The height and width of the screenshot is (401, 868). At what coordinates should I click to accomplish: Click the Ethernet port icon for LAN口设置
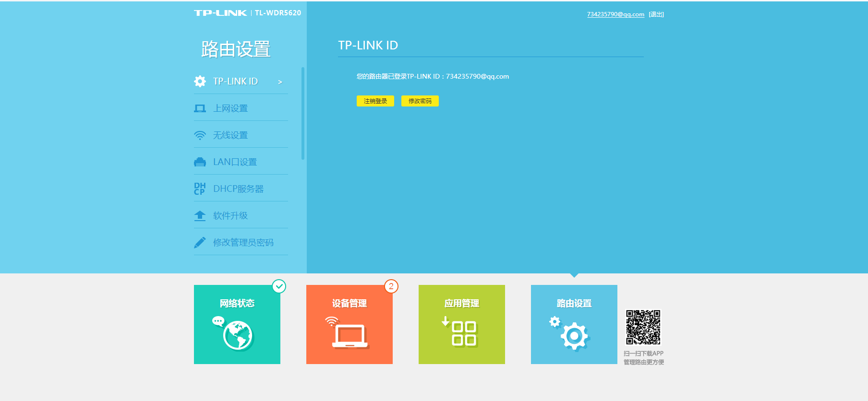coord(200,162)
